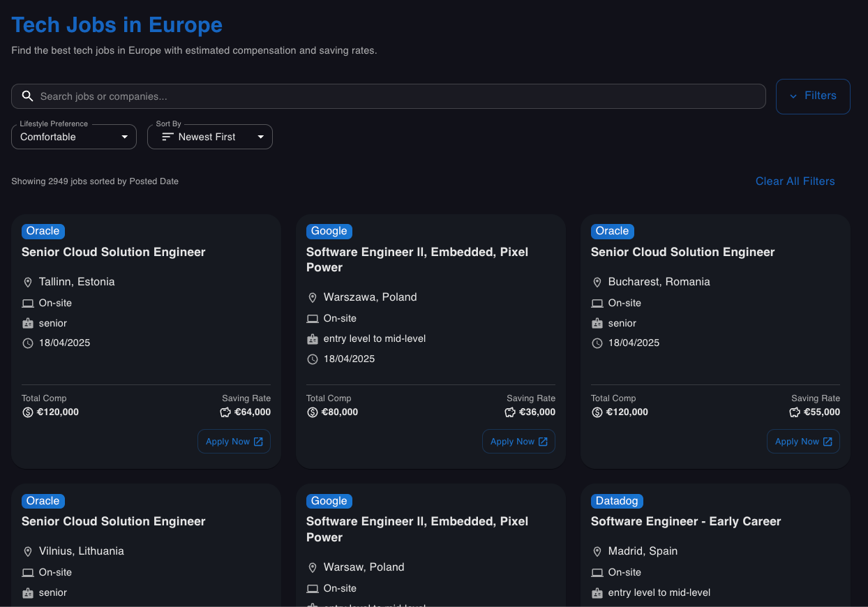This screenshot has width=868, height=607.
Task: Expand the Lifestyle Preference dropdown
Action: coord(74,137)
